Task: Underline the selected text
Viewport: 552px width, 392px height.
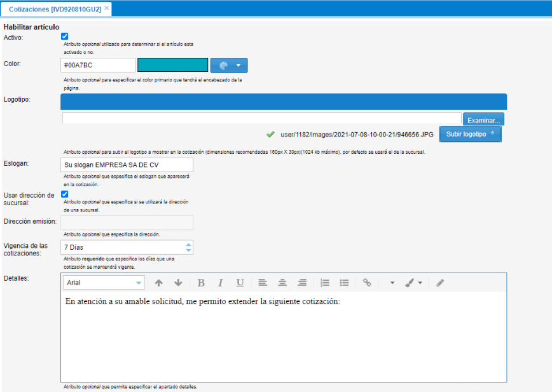Action: coord(240,283)
